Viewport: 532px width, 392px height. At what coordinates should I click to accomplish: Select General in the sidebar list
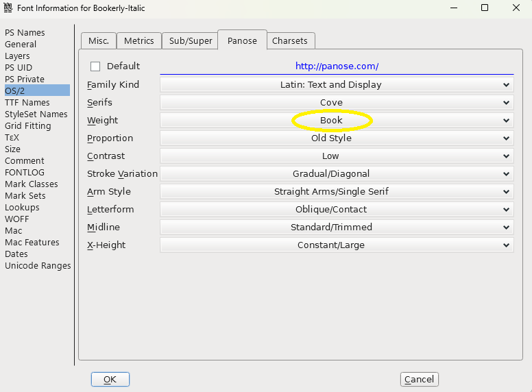(x=21, y=45)
